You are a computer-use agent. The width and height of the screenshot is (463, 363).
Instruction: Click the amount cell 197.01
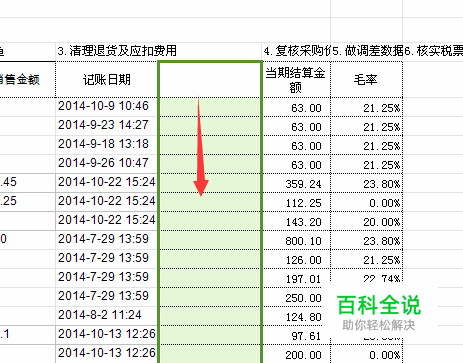pos(296,278)
